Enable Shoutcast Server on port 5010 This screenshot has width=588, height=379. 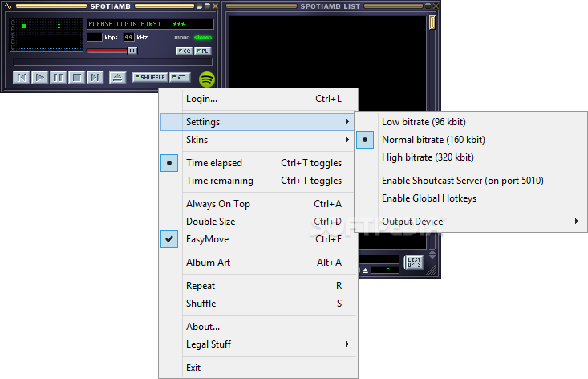coord(471,181)
